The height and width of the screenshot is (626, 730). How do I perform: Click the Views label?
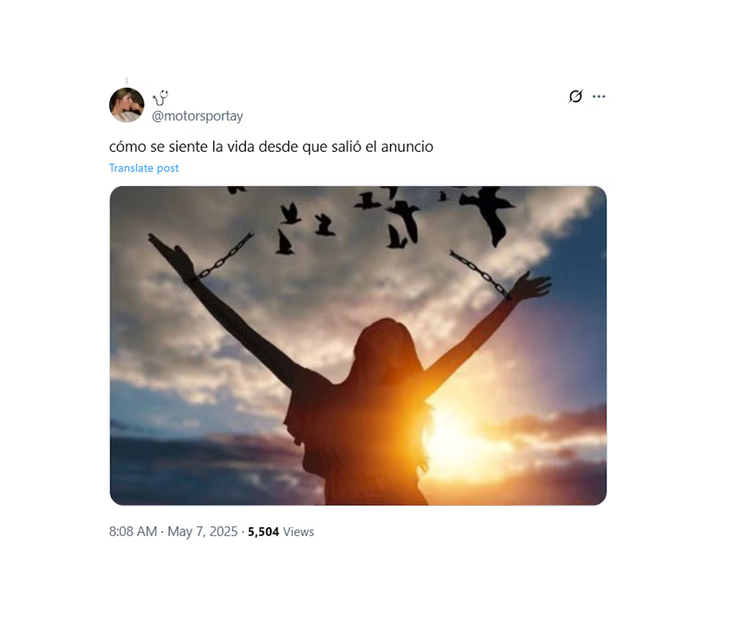pyautogui.click(x=298, y=532)
